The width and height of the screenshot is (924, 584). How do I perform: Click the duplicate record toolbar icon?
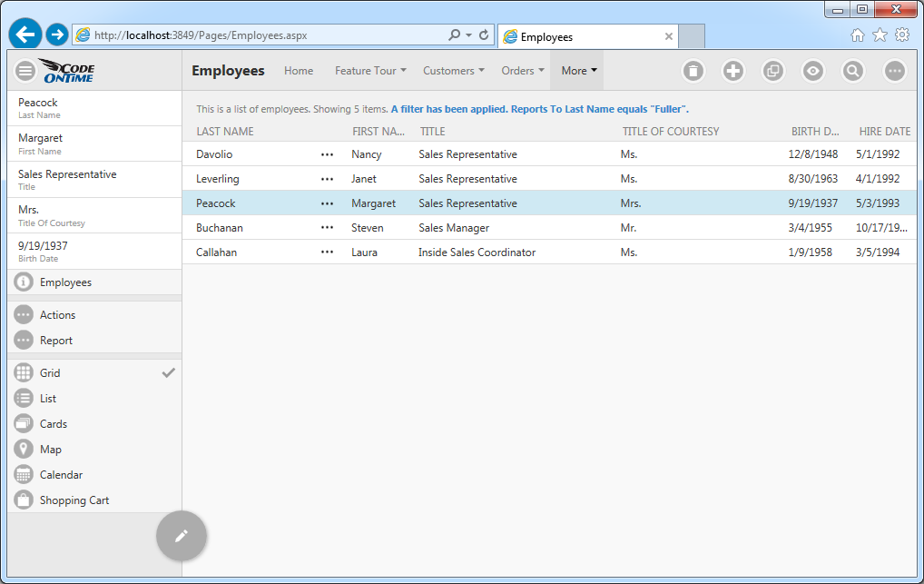coord(773,72)
